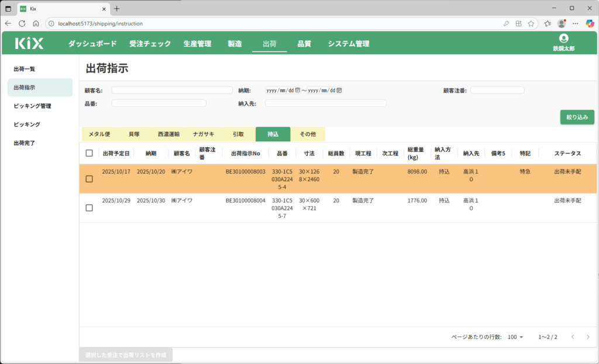Go to previous page of results
Viewport: 599px width, 364px height.
pyautogui.click(x=573, y=337)
